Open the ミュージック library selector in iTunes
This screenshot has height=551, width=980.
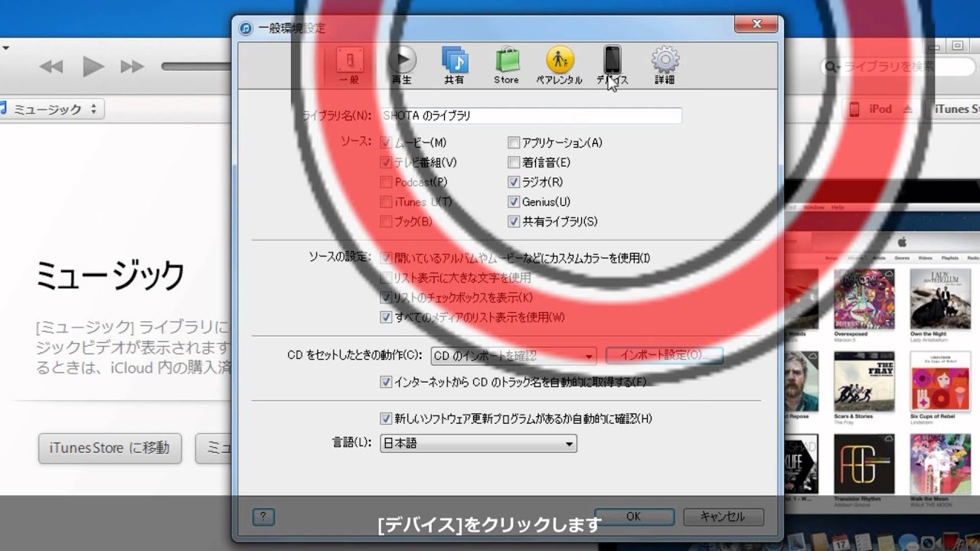pos(51,109)
